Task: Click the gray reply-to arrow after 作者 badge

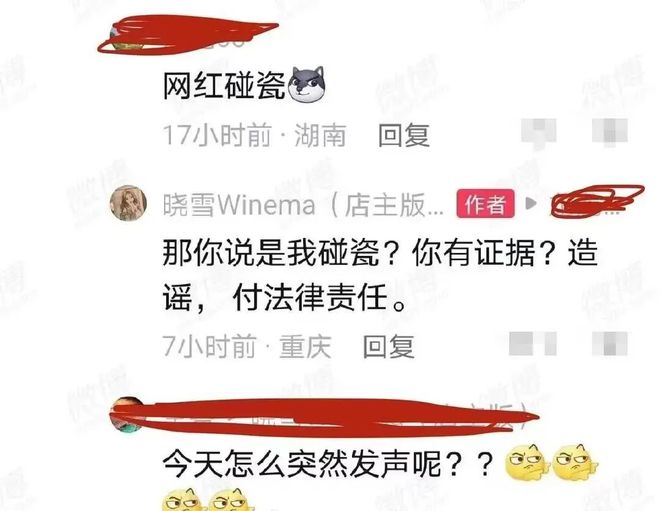Action: 531,204
